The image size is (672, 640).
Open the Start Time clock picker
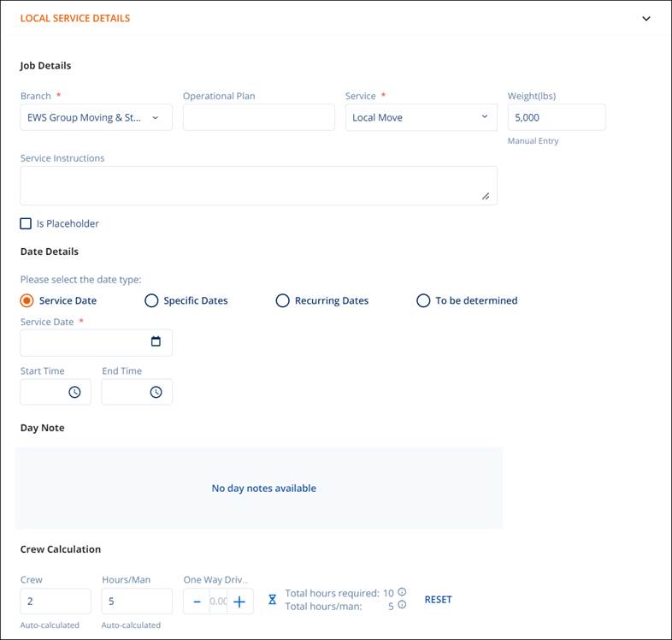[74, 392]
